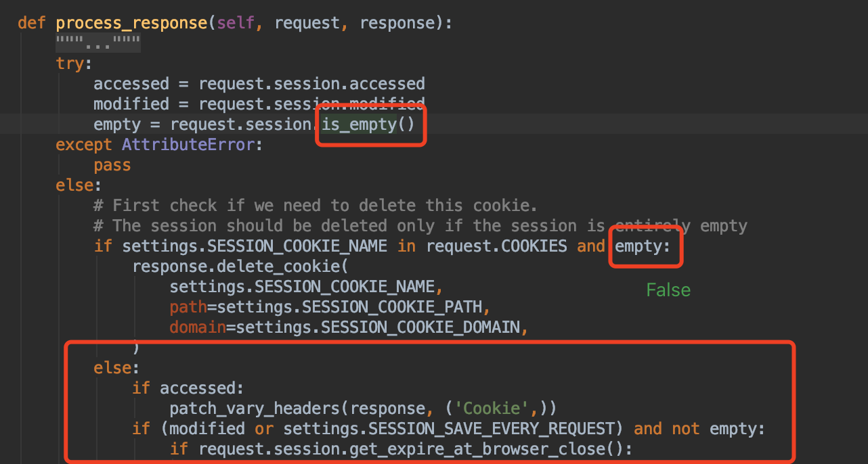The height and width of the screenshot is (464, 868).
Task: Select the self parameter
Action: (236, 23)
